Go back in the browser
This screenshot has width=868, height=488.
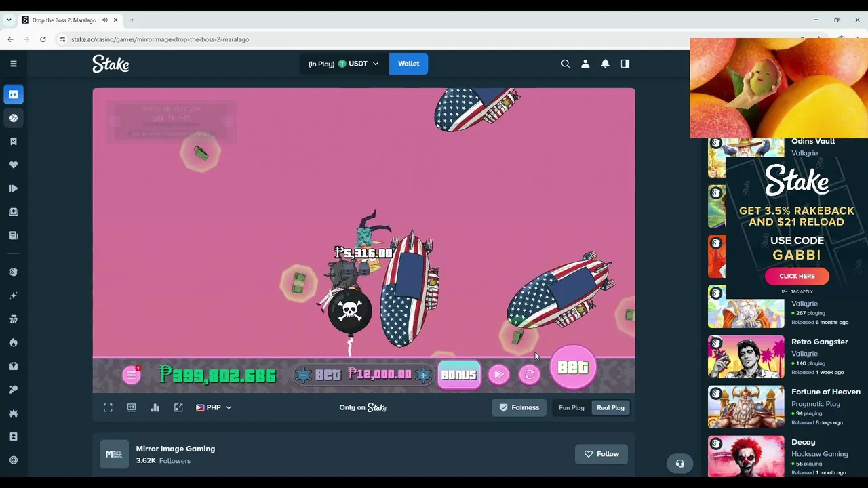[x=10, y=39]
